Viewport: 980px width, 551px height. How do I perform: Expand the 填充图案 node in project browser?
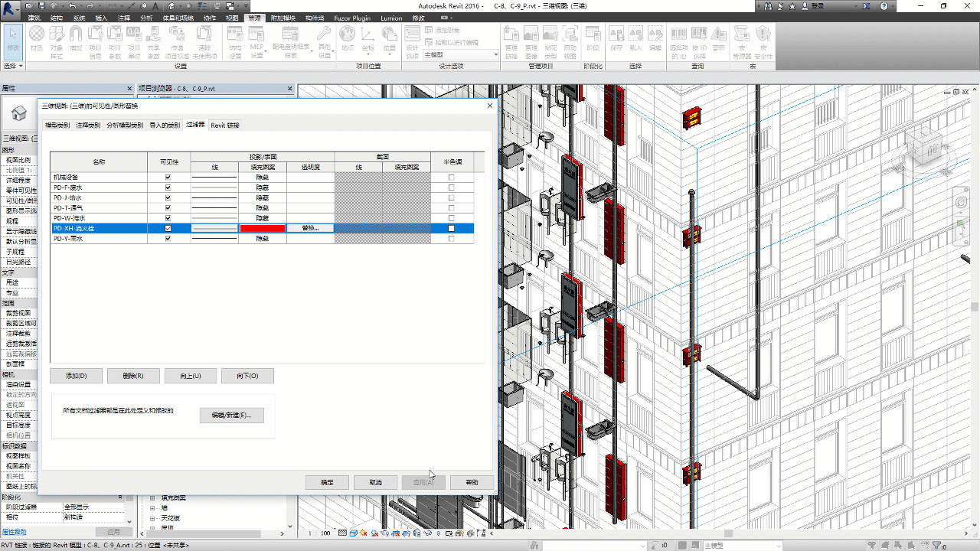coord(152,497)
